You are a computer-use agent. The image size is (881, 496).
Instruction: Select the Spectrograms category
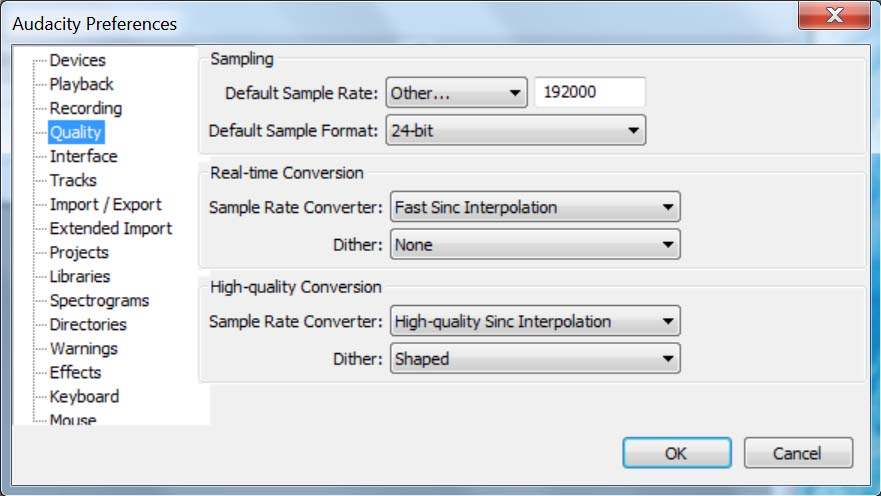[99, 300]
